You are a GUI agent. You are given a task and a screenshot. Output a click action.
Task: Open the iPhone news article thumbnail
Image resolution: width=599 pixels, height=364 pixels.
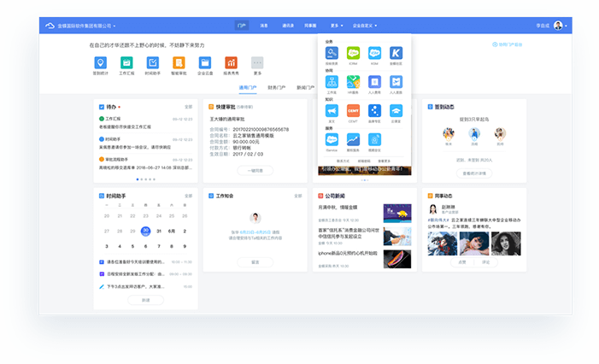396,259
